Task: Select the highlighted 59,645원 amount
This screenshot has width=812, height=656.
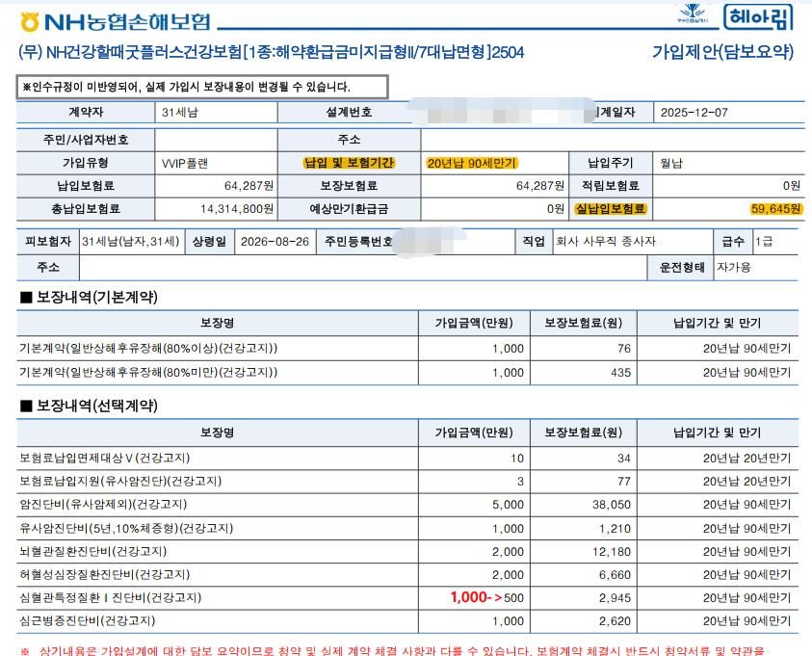Action: [x=775, y=208]
